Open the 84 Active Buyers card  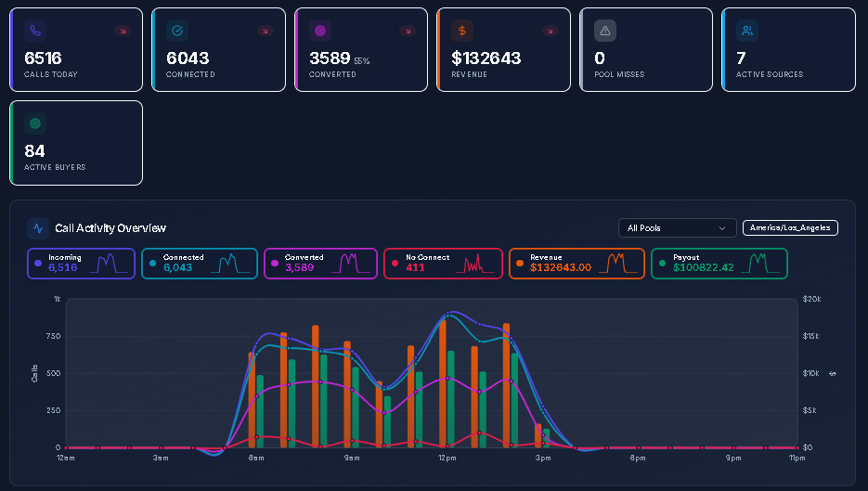[76, 143]
